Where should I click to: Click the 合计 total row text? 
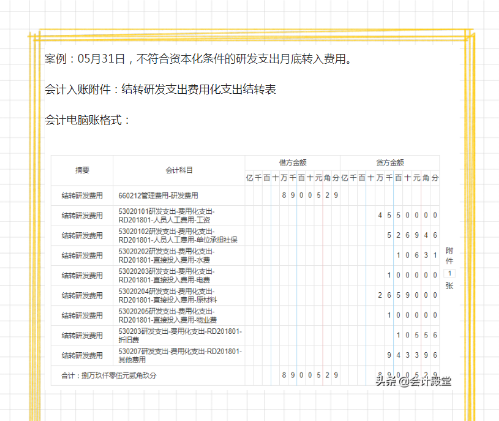pos(109,376)
